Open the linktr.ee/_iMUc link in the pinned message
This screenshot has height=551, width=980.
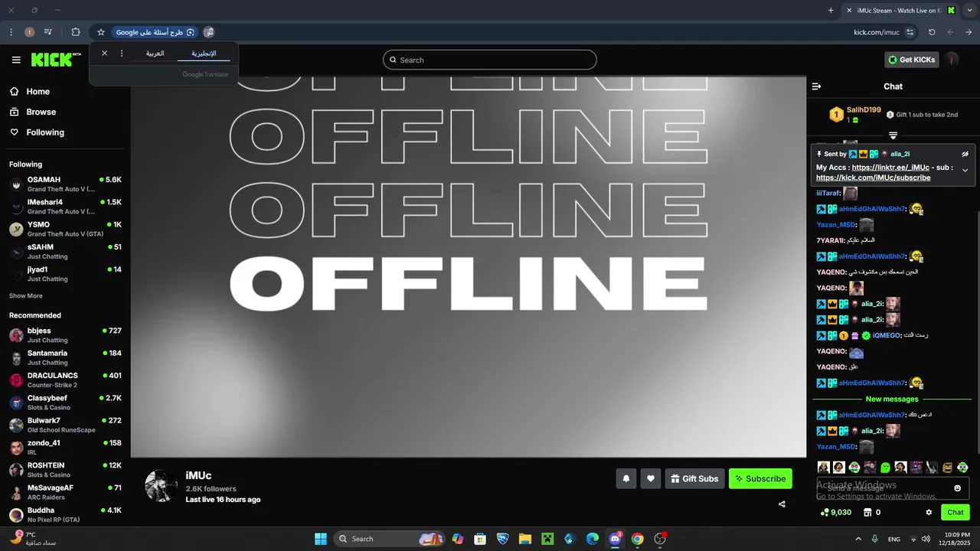tap(890, 167)
